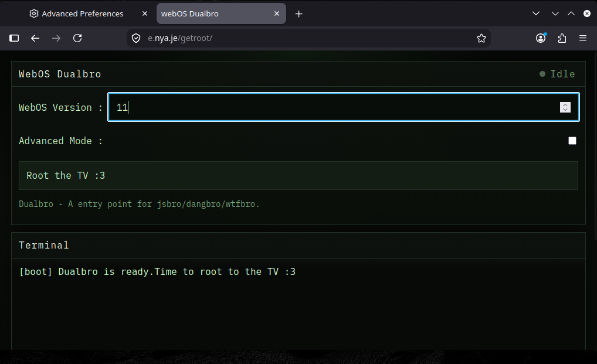This screenshot has width=597, height=364.
Task: Open the Firefox hamburger application menu
Action: tap(583, 38)
